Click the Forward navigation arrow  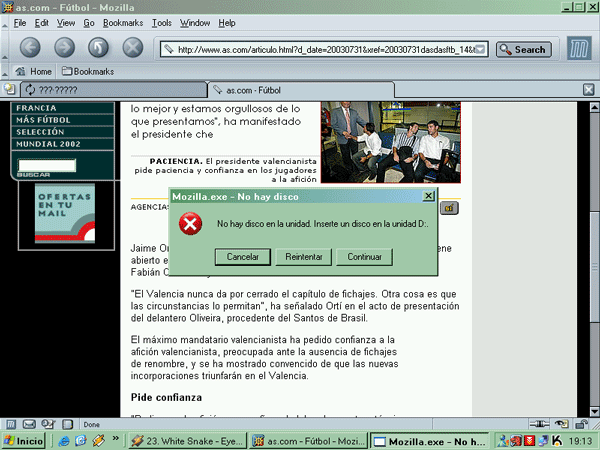click(x=64, y=47)
